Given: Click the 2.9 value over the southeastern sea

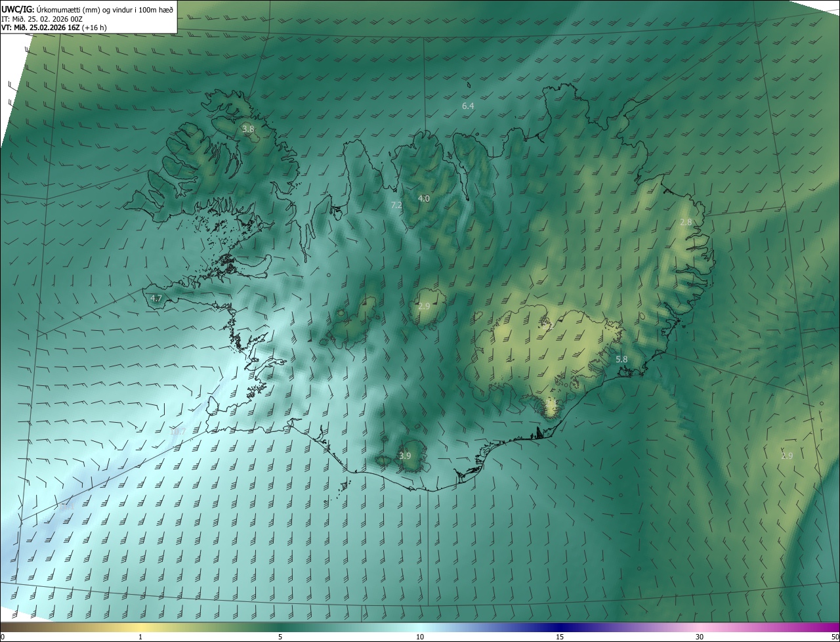Looking at the screenshot, I should [x=787, y=456].
